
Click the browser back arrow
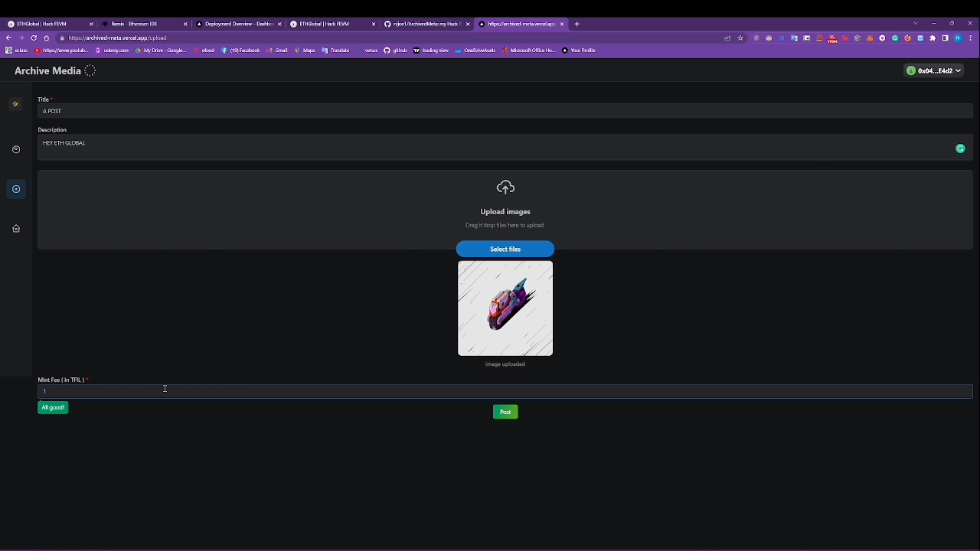[x=8, y=37]
